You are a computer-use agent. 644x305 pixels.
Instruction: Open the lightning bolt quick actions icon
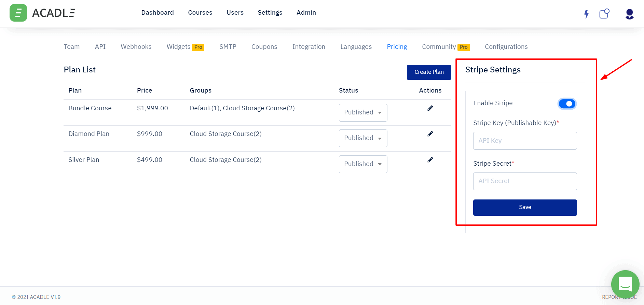(586, 14)
